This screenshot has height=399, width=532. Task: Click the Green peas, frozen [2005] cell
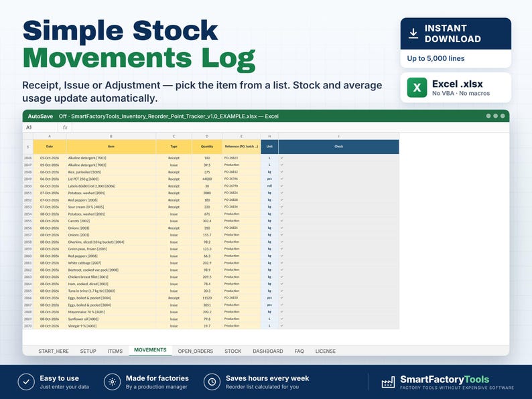coord(111,249)
